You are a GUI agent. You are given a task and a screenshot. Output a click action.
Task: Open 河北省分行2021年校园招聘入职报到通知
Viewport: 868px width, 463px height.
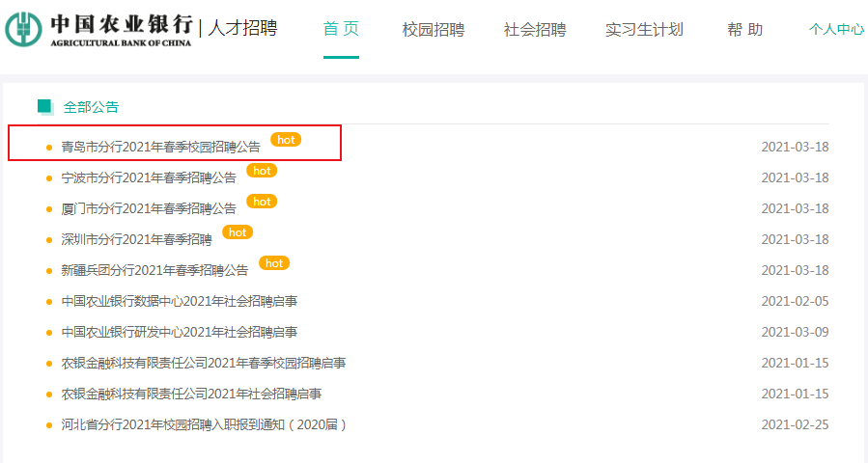pos(204,424)
